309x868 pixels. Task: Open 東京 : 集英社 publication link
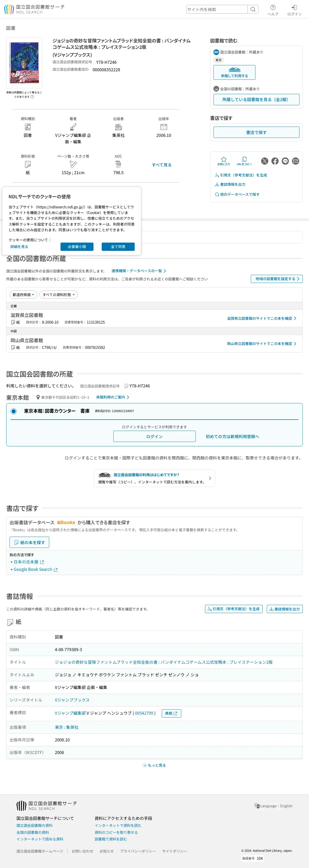coord(66,727)
